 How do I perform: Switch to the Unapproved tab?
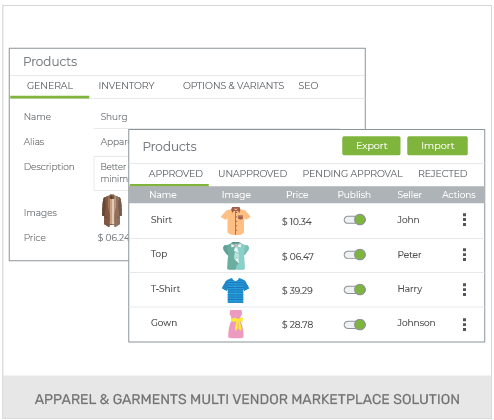point(253,174)
